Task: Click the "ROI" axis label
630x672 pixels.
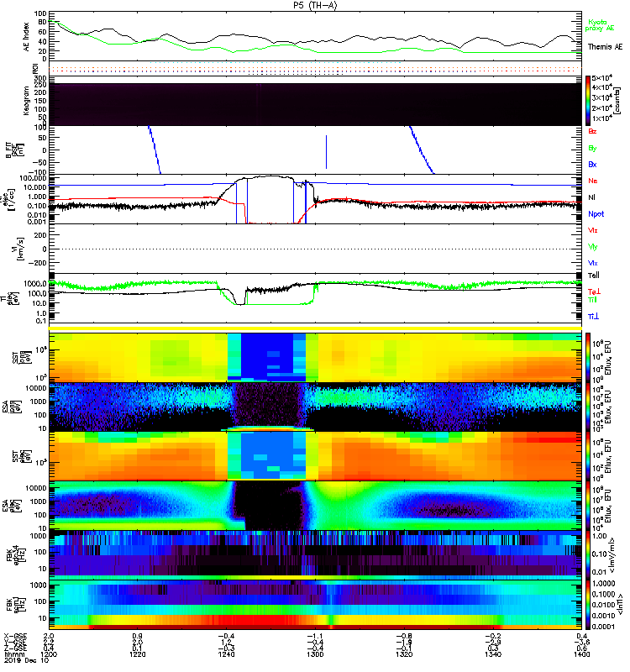Action: point(35,69)
